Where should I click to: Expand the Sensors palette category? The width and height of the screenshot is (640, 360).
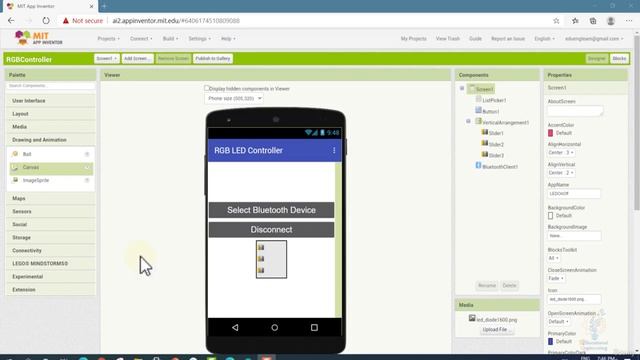51,211
